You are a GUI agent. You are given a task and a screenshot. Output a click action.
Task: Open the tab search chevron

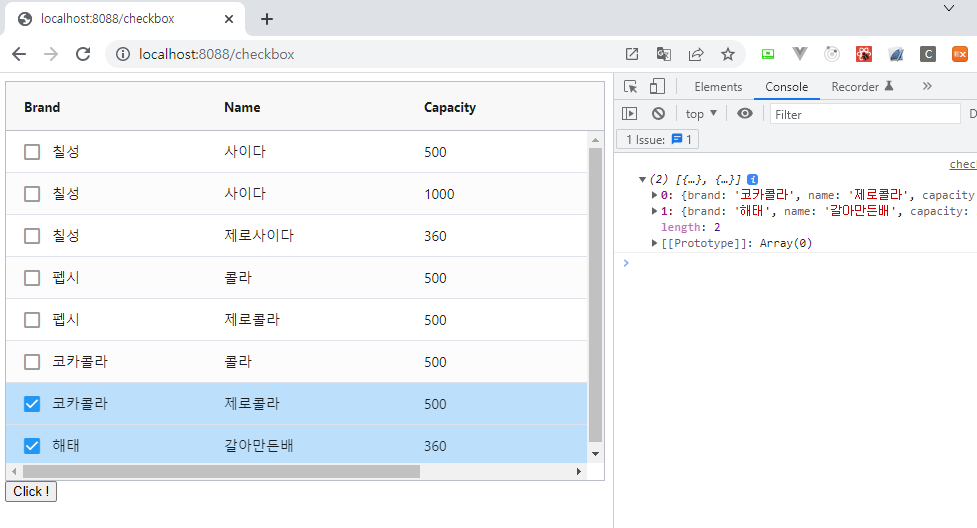(948, 8)
